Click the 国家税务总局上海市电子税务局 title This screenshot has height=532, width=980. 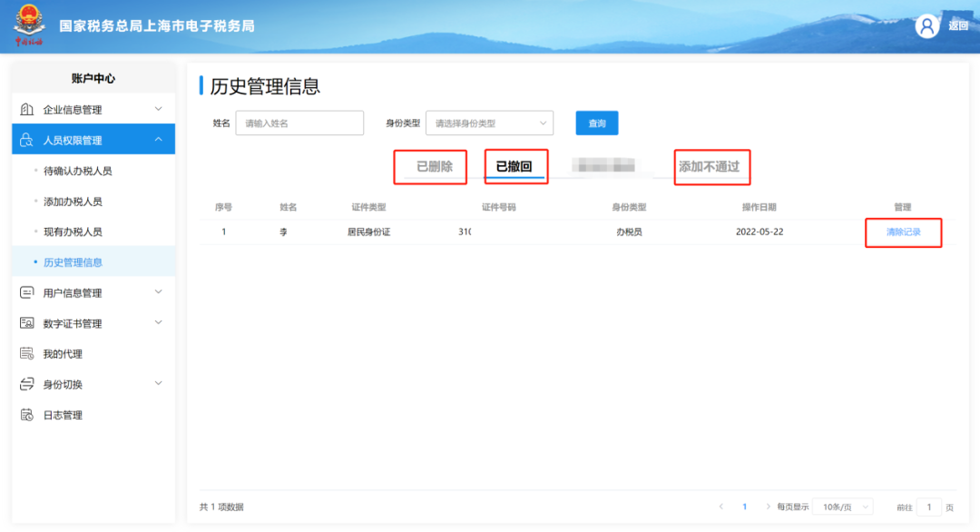click(x=157, y=26)
